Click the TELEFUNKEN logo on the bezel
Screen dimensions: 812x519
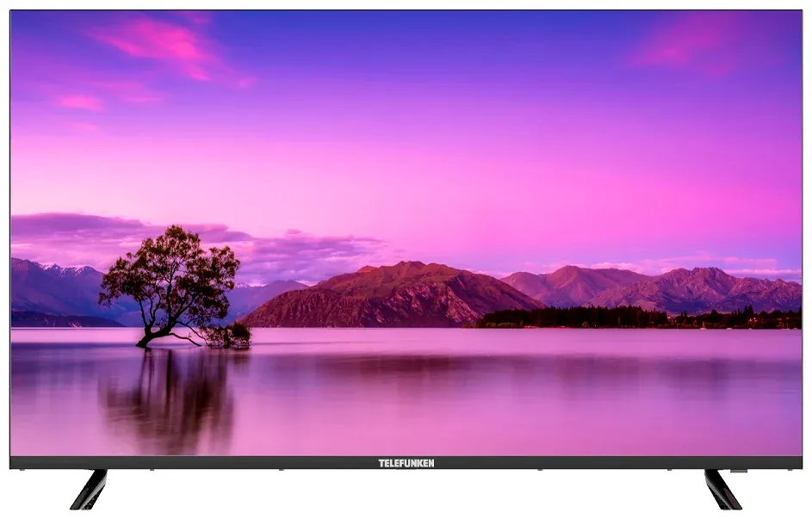(406, 463)
